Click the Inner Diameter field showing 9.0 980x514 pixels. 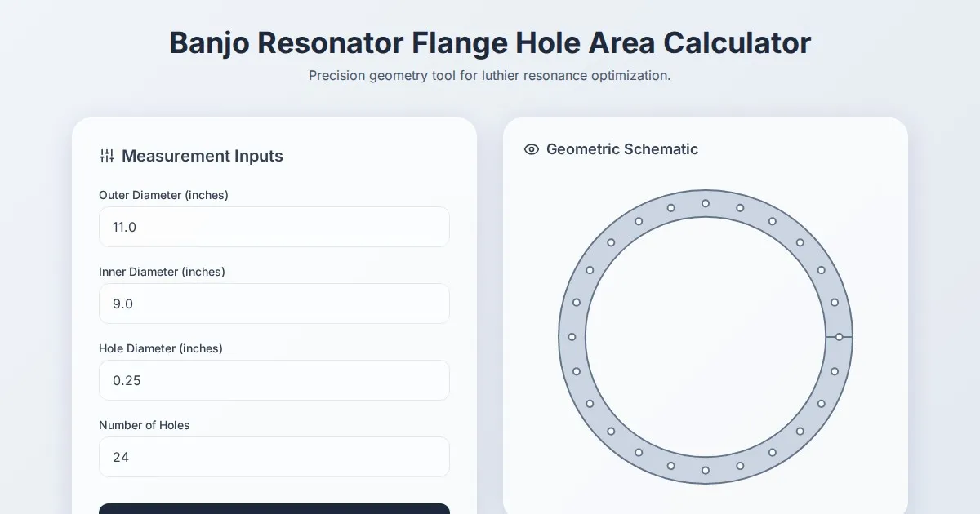coord(274,304)
